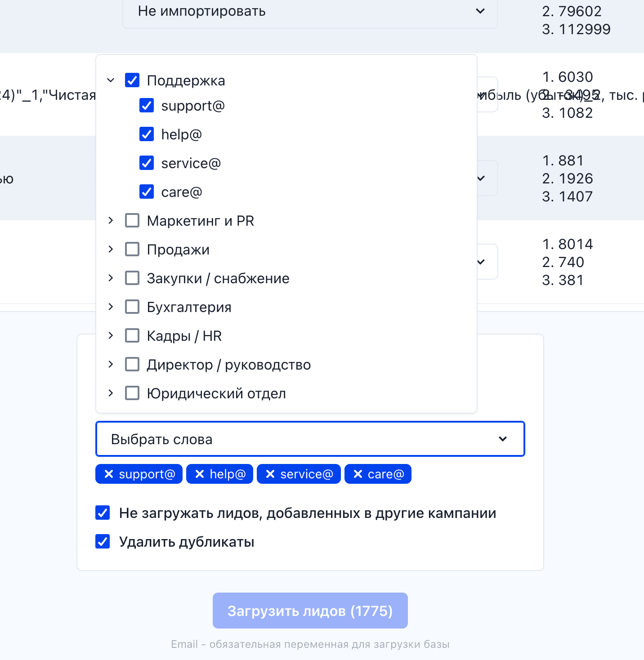Remove the service@ tag with X icon
Viewport: 644px width, 660px height.
click(270, 474)
